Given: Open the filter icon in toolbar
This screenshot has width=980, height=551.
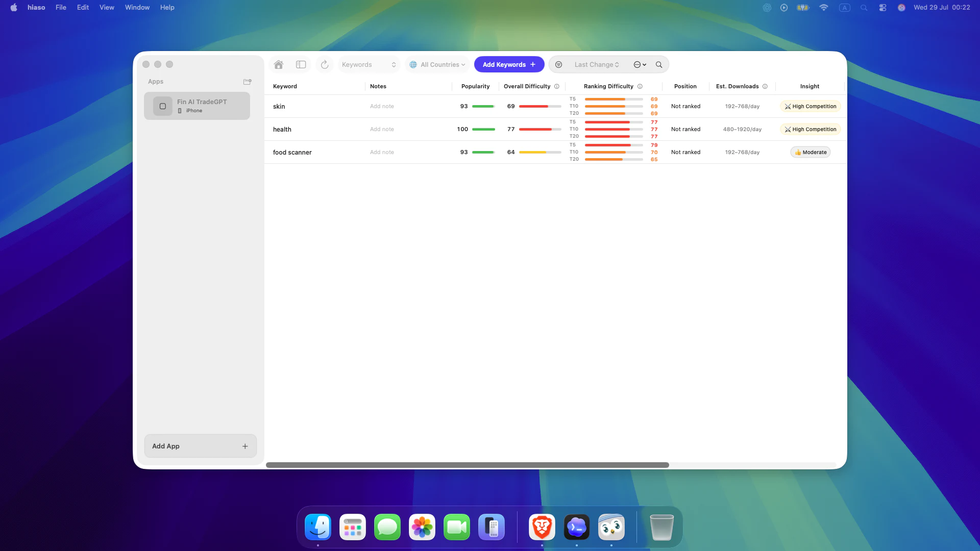Looking at the screenshot, I should coord(558,65).
